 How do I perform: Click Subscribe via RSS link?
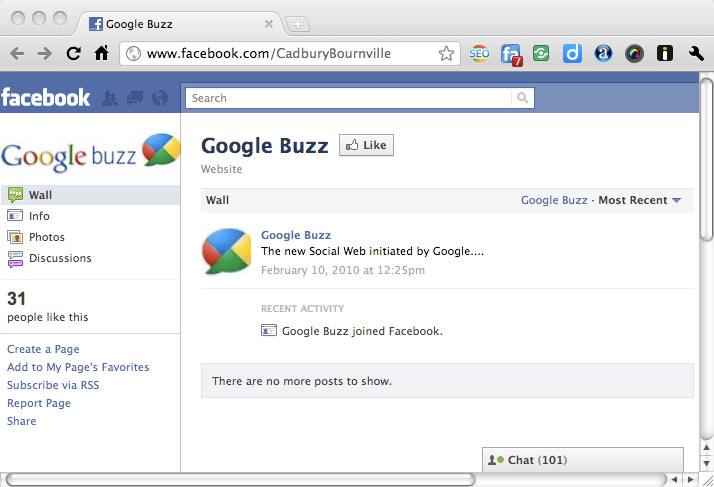pyautogui.click(x=53, y=385)
